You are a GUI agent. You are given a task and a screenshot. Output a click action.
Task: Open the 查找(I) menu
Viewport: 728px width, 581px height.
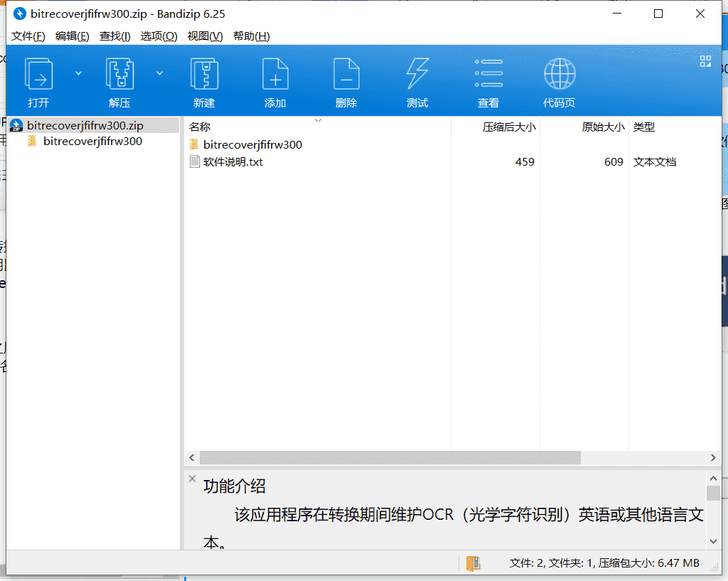(x=114, y=36)
